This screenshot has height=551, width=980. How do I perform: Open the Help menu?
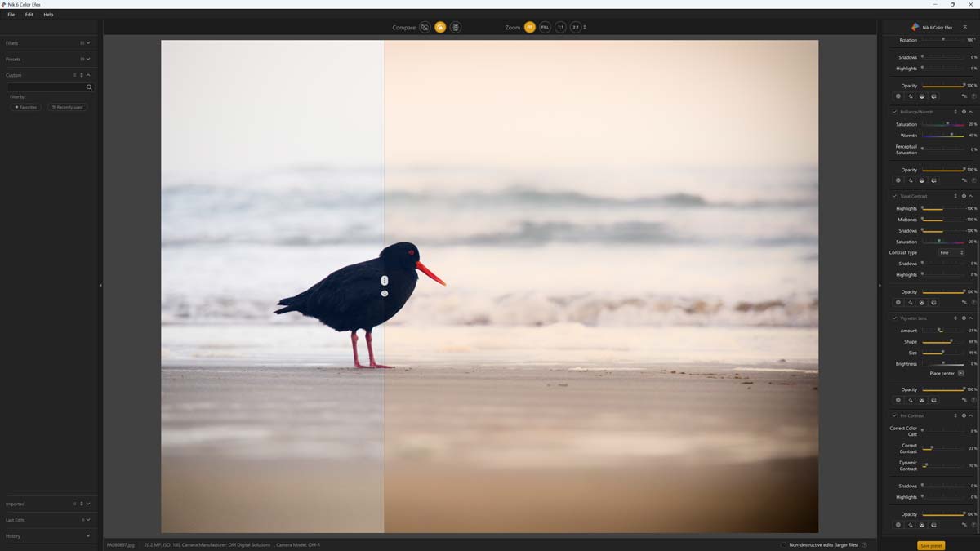click(47, 14)
